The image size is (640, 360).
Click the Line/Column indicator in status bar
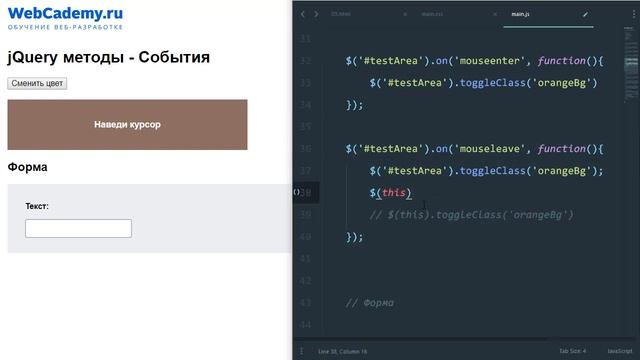click(x=342, y=351)
